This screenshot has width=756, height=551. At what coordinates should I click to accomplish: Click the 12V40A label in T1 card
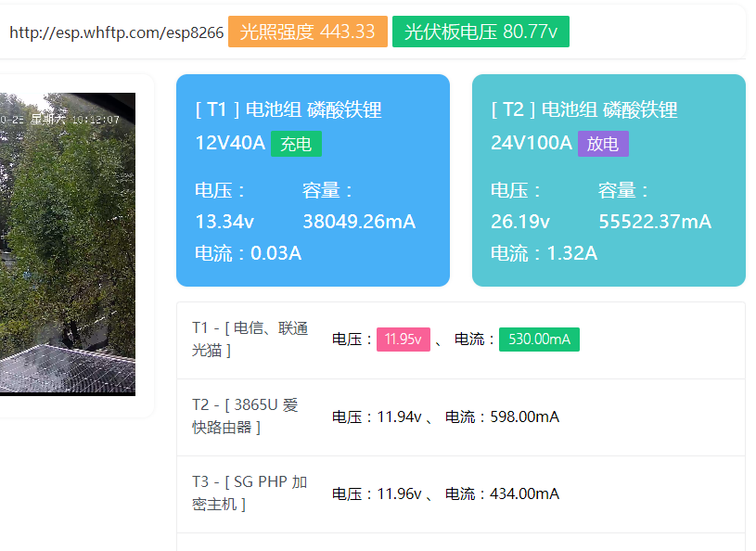(230, 143)
